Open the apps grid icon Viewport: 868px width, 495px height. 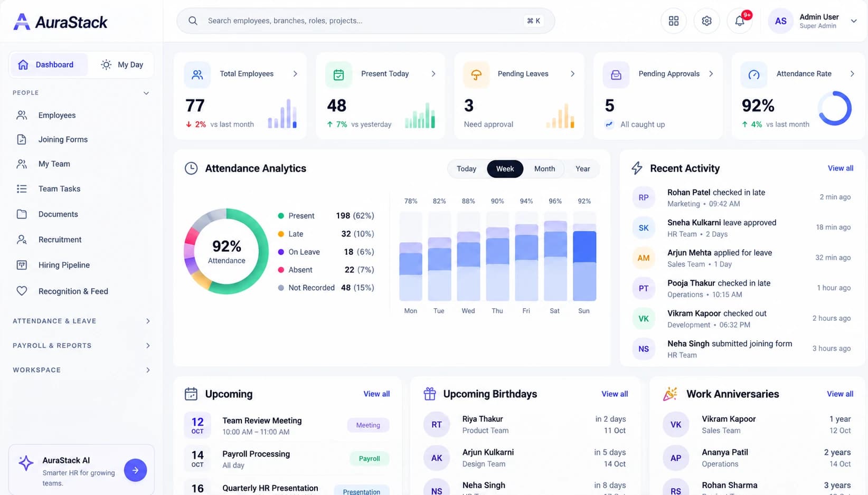click(674, 21)
